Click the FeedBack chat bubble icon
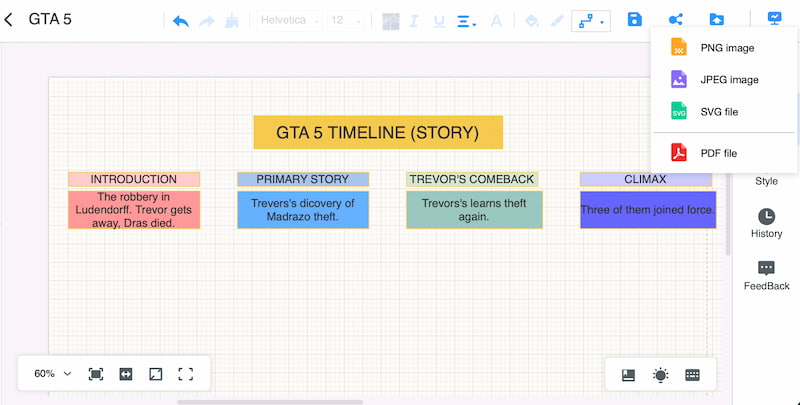The image size is (800, 405). click(766, 268)
